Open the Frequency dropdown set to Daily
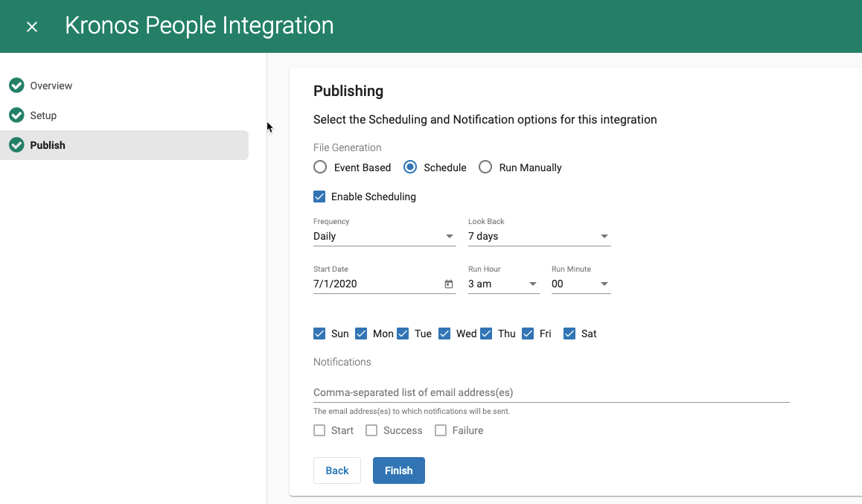 384,236
